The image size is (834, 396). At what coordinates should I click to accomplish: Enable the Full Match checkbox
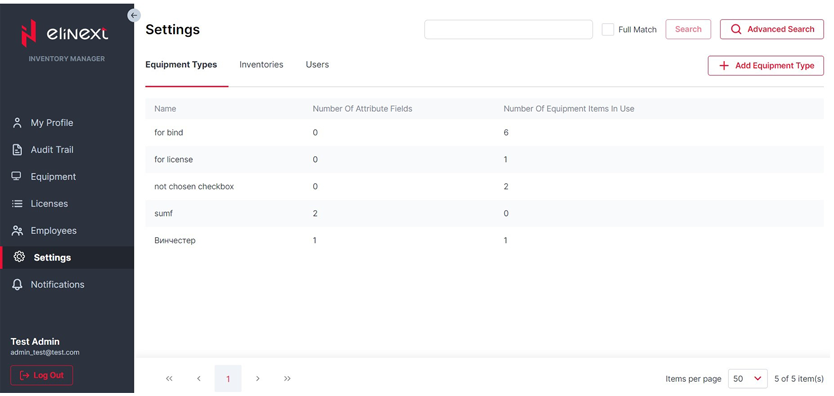(x=607, y=29)
